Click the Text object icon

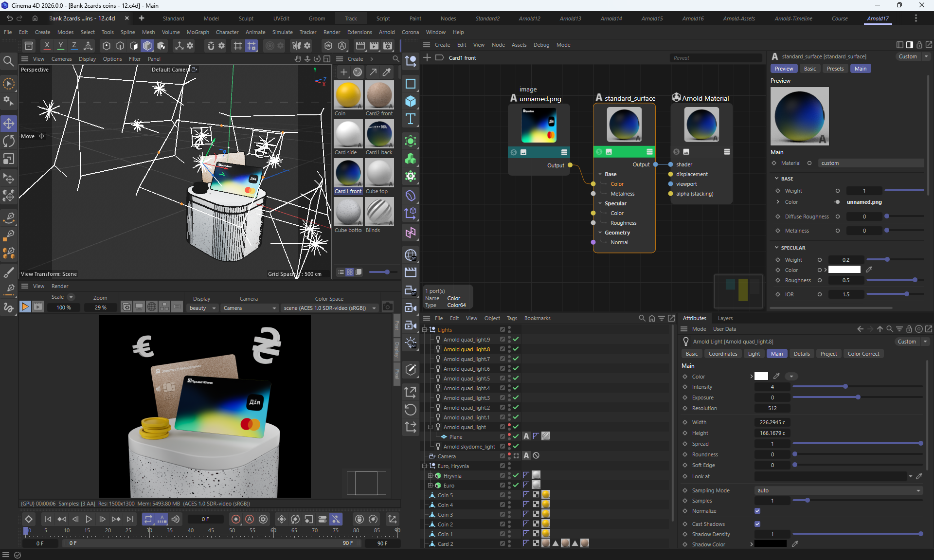pyautogui.click(x=410, y=119)
